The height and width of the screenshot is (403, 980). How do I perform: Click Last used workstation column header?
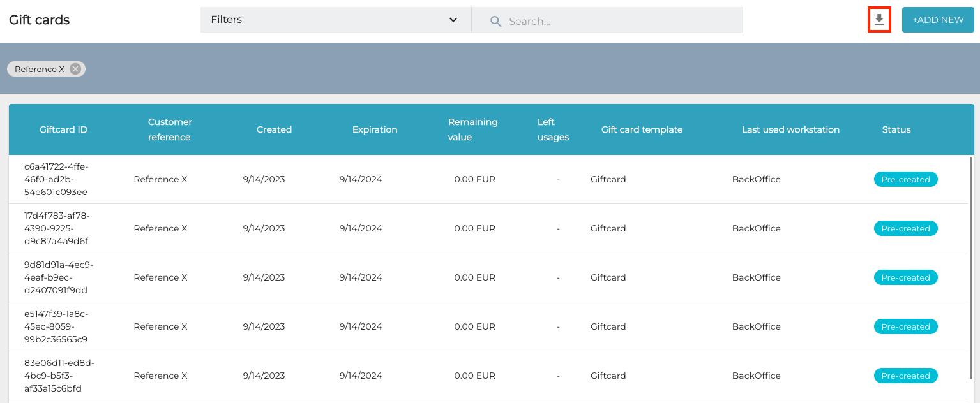[790, 129]
